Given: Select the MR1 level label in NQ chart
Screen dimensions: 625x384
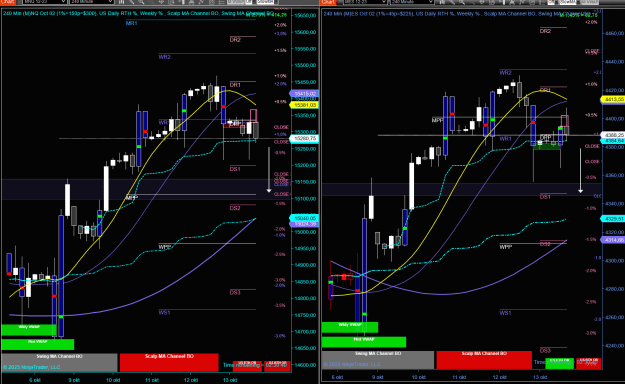Looking at the screenshot, I should click(x=132, y=23).
